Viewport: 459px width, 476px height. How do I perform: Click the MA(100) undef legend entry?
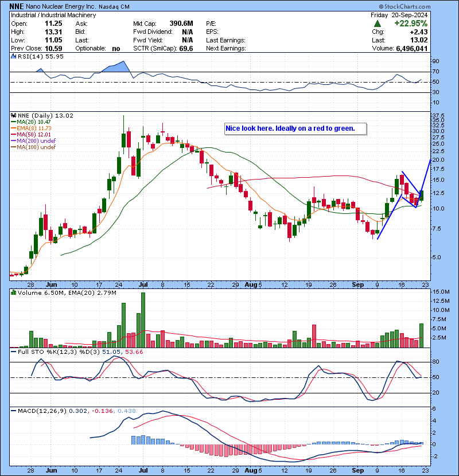pyautogui.click(x=36, y=147)
